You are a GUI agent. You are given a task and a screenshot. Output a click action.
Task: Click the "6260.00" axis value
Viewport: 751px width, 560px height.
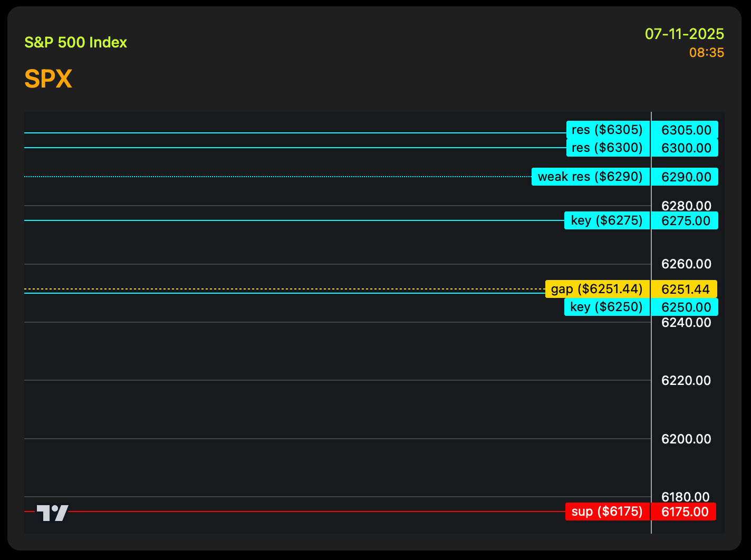686,264
